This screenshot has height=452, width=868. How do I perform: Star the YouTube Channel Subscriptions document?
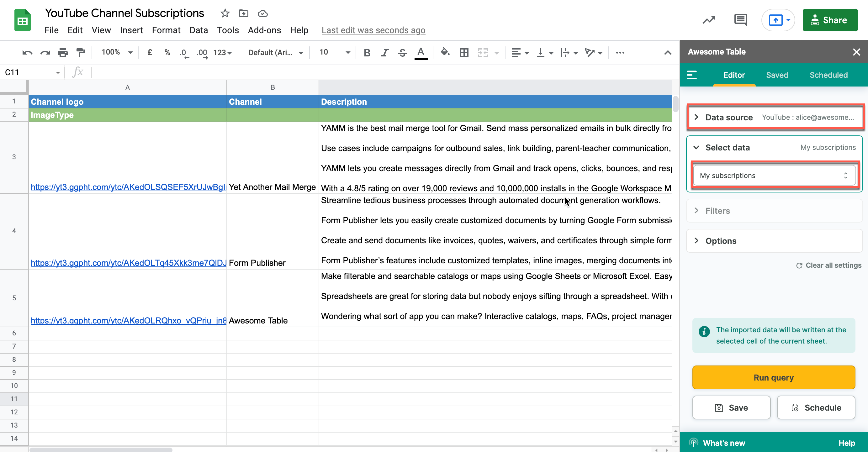click(x=225, y=13)
